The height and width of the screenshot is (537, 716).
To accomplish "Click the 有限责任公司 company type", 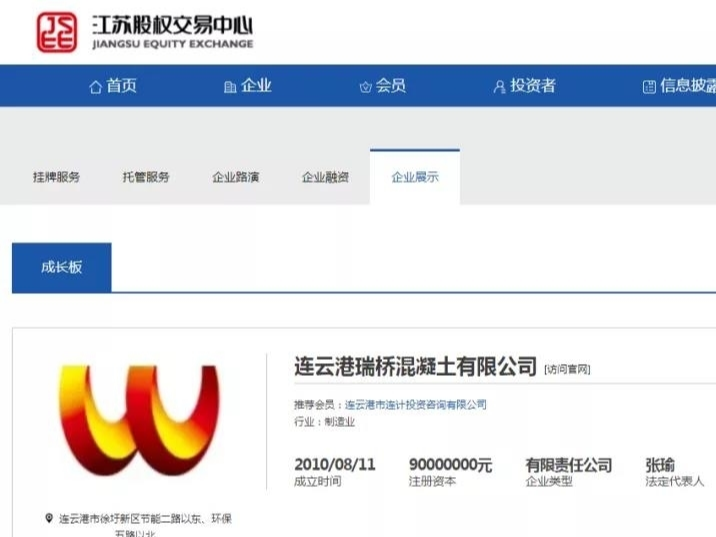I will (x=569, y=465).
